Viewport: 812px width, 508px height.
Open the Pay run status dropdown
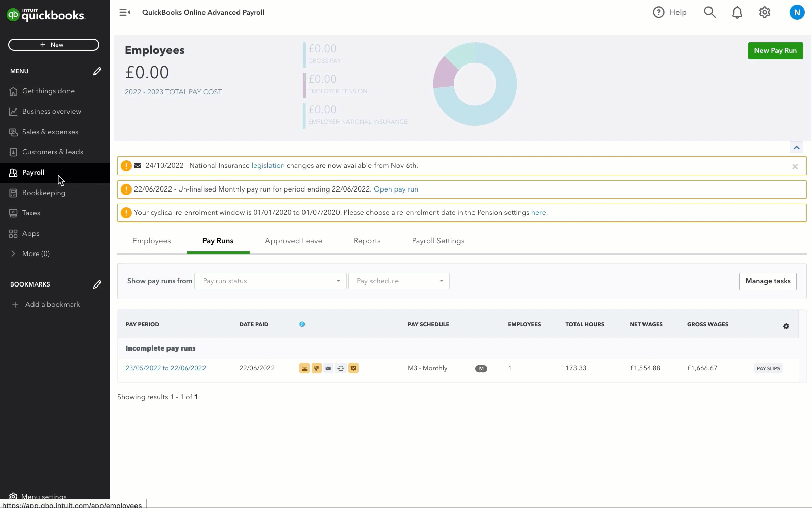click(270, 281)
